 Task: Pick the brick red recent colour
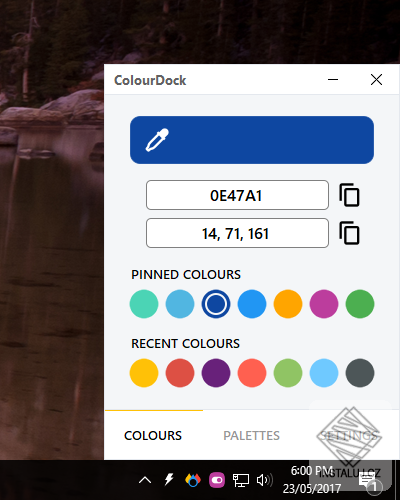180,373
